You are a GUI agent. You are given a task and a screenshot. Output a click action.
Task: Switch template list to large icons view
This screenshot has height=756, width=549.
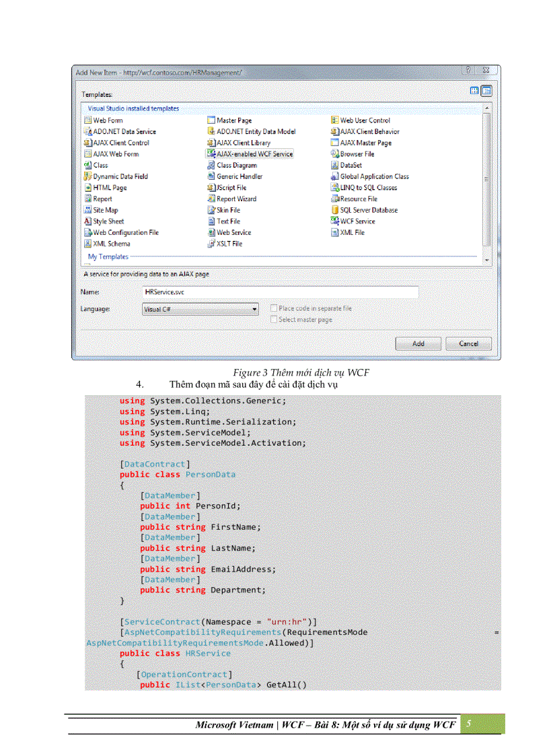click(474, 90)
